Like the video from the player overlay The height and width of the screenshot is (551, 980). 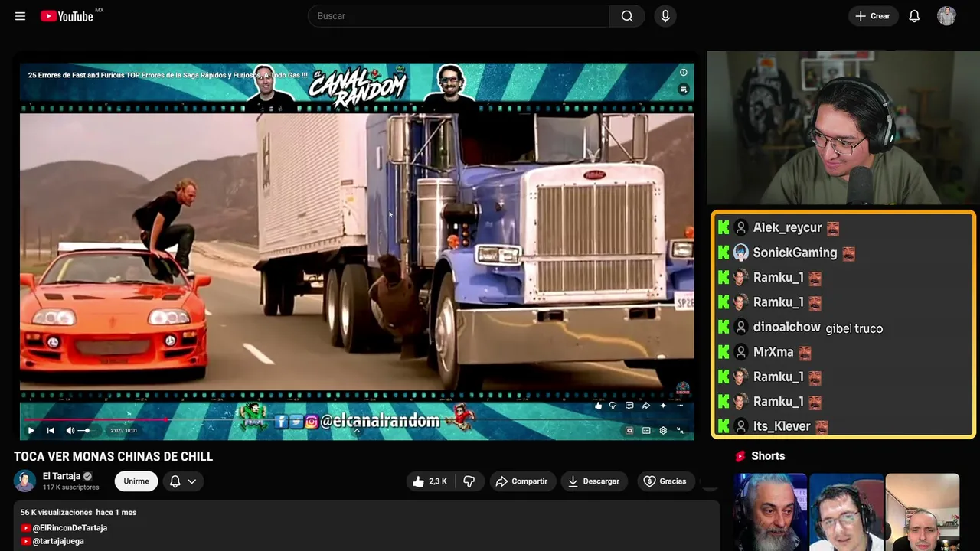click(x=598, y=406)
